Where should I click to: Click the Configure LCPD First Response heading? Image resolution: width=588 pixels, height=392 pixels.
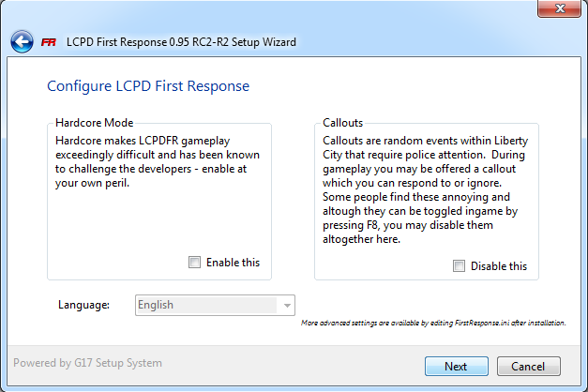(x=148, y=86)
